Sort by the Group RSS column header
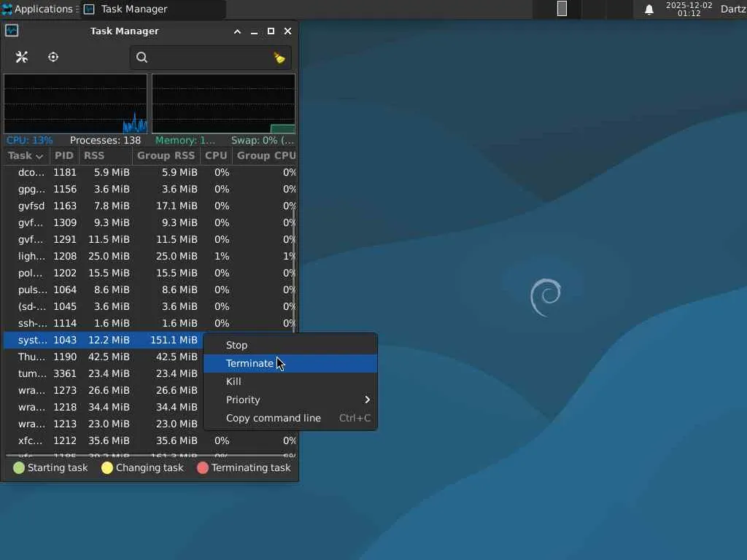Image resolution: width=747 pixels, height=560 pixels. (166, 156)
